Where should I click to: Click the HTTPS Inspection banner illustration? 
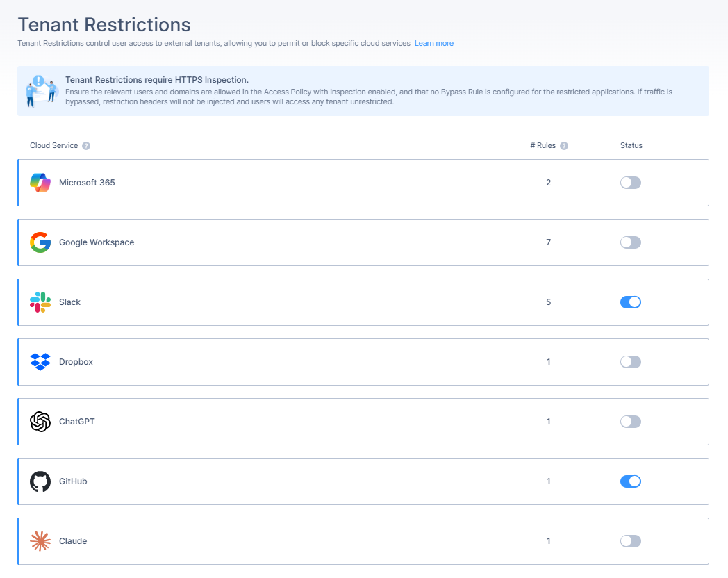coord(42,91)
